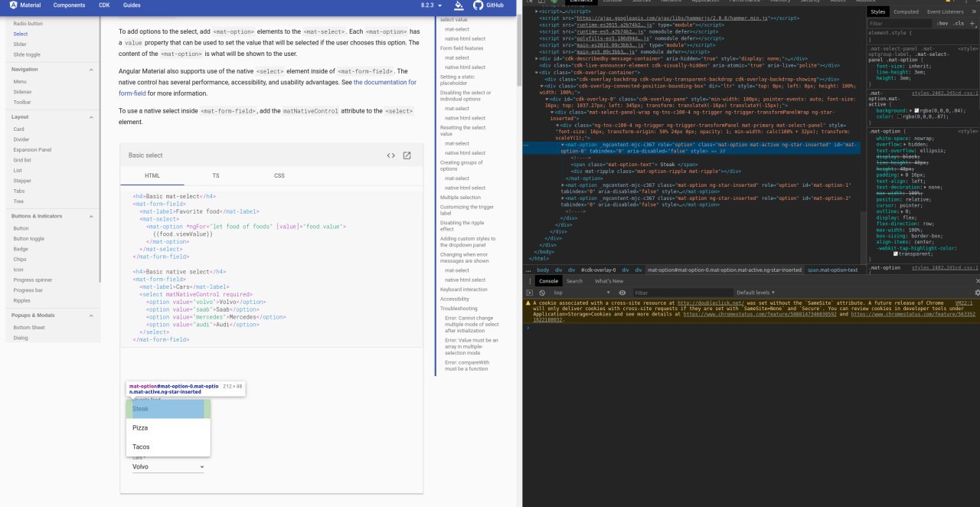Open the Basic select example in StackBlitz
Viewport: 980px width, 507px height.
[x=407, y=155]
